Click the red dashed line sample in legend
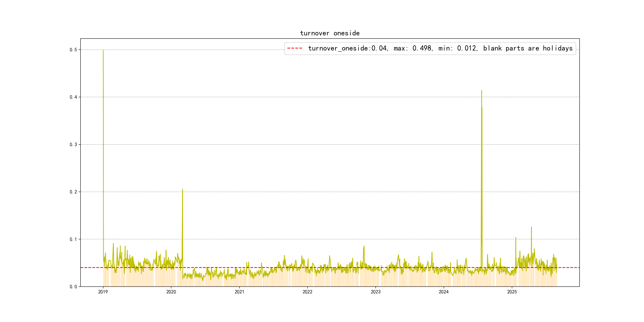 [295, 48]
